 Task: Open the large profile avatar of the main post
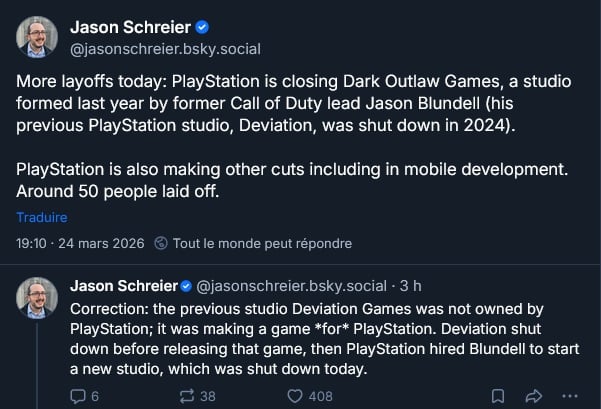click(38, 37)
